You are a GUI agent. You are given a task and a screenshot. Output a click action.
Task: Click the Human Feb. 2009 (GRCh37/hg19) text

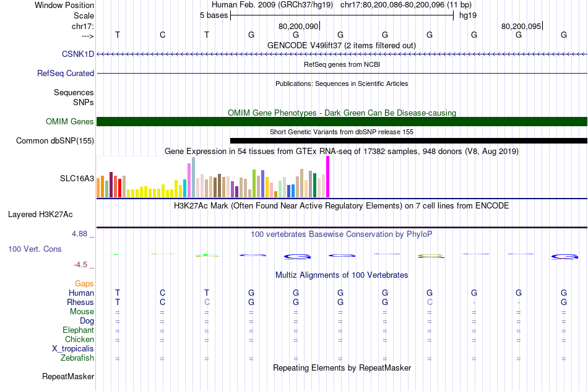click(x=272, y=5)
